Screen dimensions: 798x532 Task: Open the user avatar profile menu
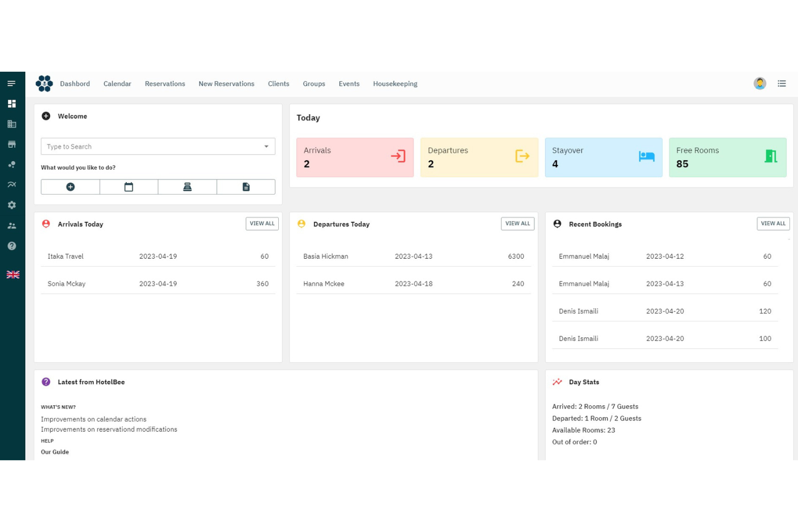[760, 84]
